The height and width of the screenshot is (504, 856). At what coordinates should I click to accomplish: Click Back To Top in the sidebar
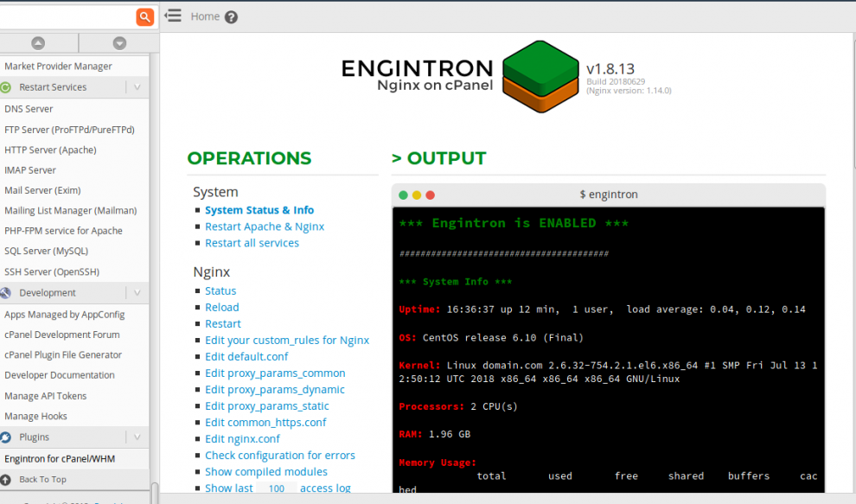pos(41,478)
